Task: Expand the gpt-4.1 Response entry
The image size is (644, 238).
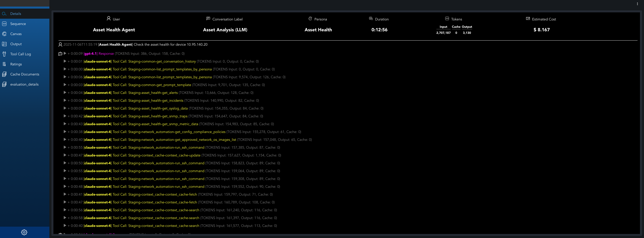Action: [x=65, y=54]
